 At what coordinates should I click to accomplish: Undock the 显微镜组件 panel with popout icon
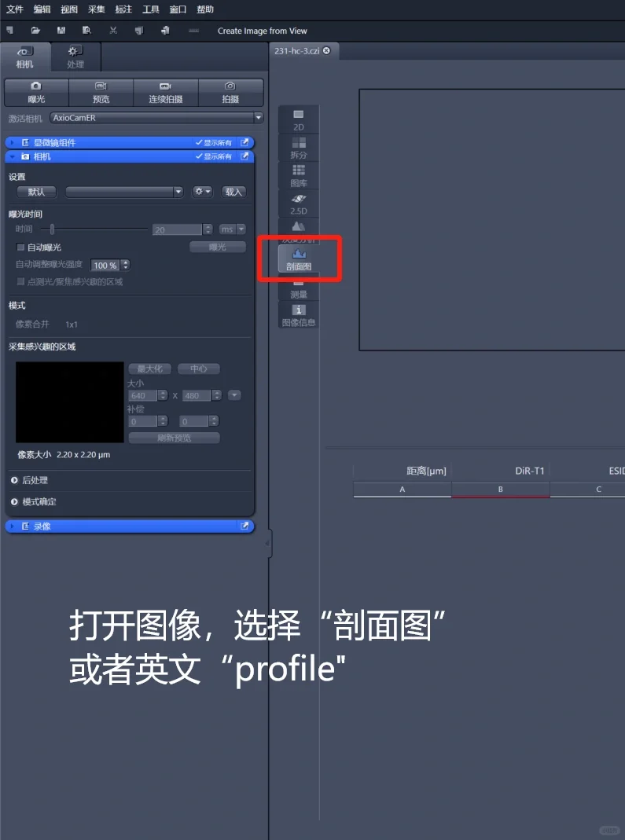[x=244, y=142]
